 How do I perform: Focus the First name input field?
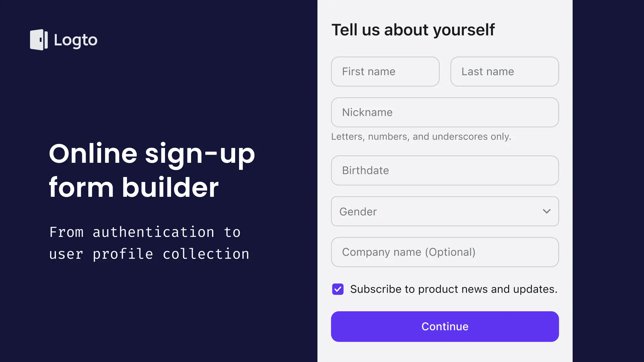coord(385,72)
